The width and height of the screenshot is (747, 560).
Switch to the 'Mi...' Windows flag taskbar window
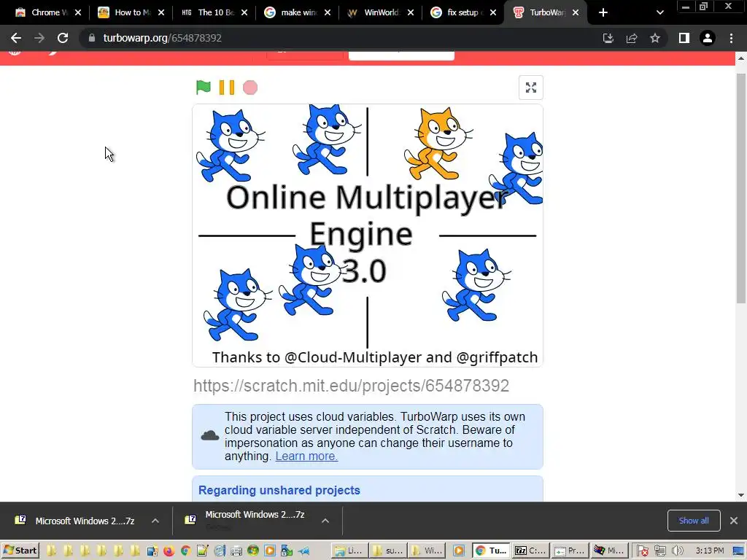pos(610,551)
